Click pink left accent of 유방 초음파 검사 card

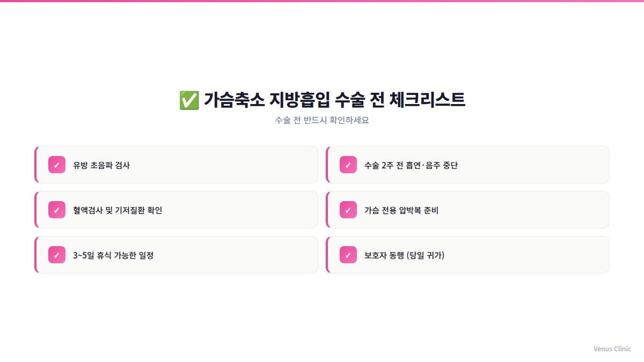pyautogui.click(x=36, y=165)
